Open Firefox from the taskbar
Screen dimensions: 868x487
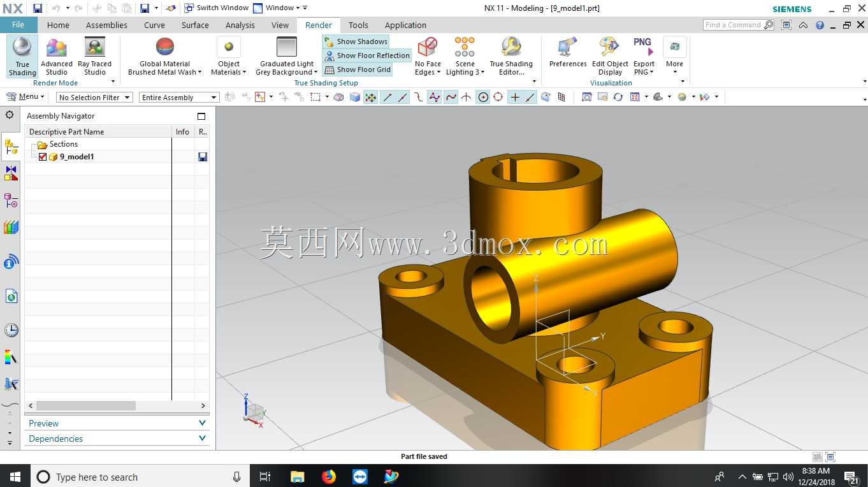click(329, 476)
